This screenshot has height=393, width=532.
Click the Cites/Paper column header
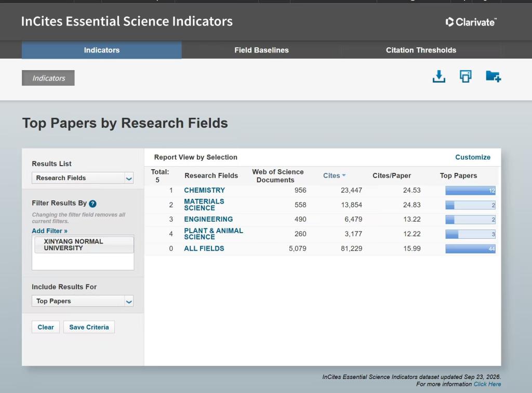coord(392,175)
